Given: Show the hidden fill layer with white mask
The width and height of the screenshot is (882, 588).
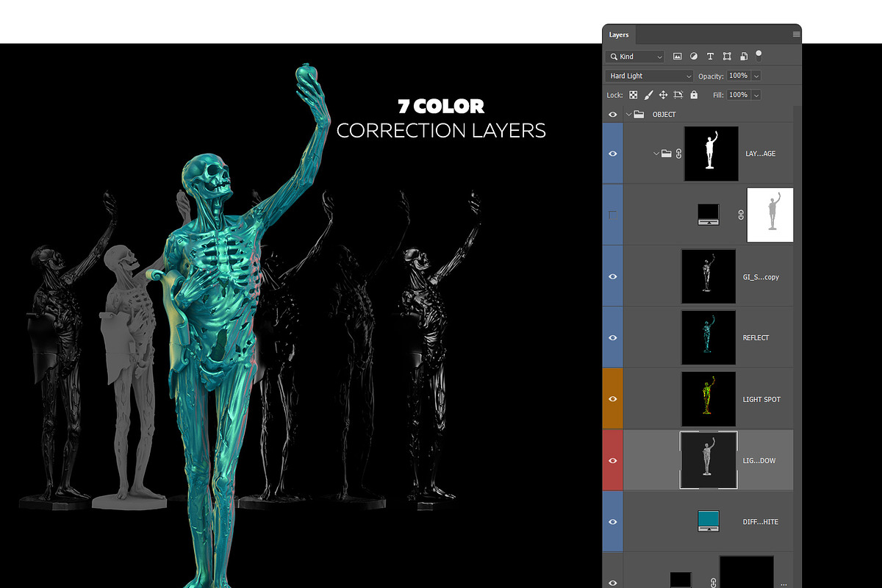Looking at the screenshot, I should [x=613, y=215].
